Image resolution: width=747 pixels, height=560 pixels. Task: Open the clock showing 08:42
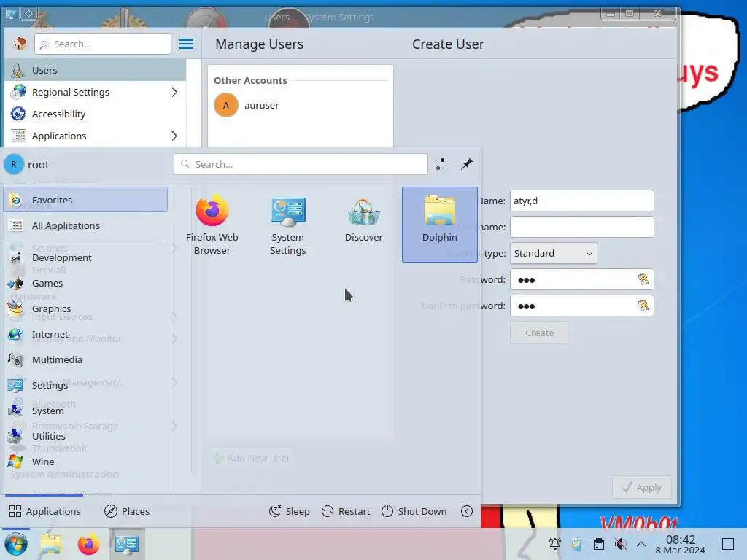[681, 544]
